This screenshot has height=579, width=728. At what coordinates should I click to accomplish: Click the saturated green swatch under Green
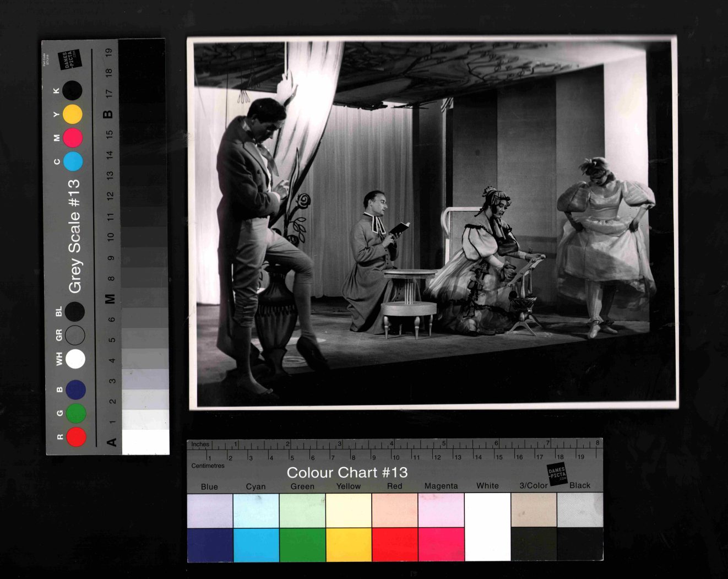302,545
